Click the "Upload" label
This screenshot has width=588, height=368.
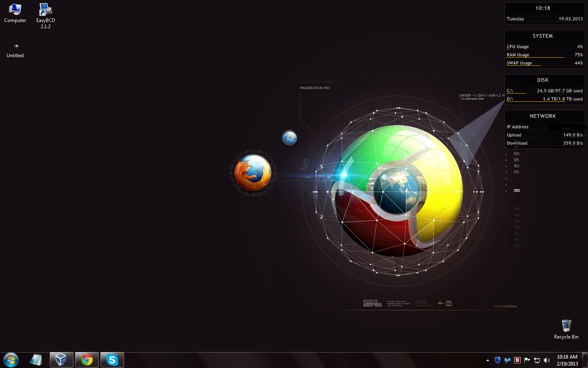tap(514, 135)
